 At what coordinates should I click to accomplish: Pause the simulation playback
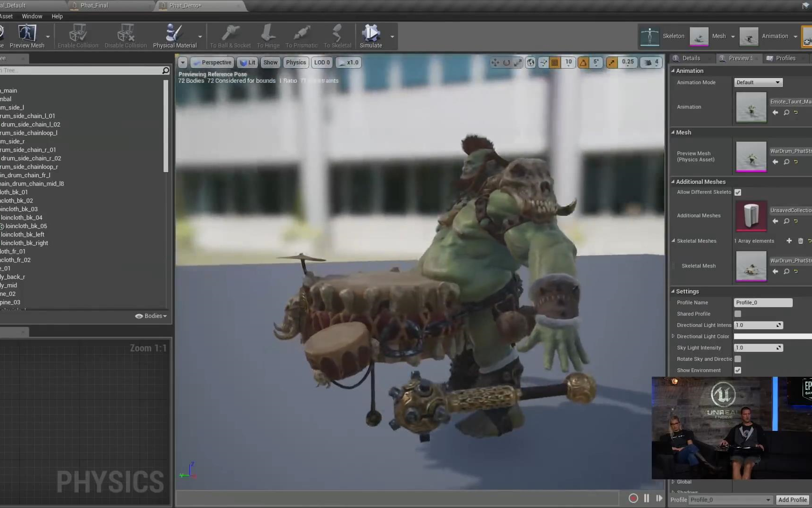(646, 498)
